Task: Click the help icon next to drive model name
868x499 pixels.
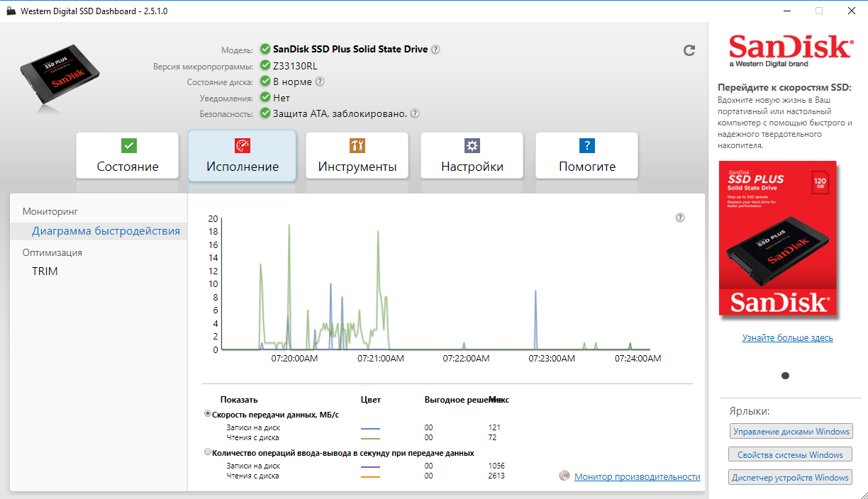Action: pos(435,50)
